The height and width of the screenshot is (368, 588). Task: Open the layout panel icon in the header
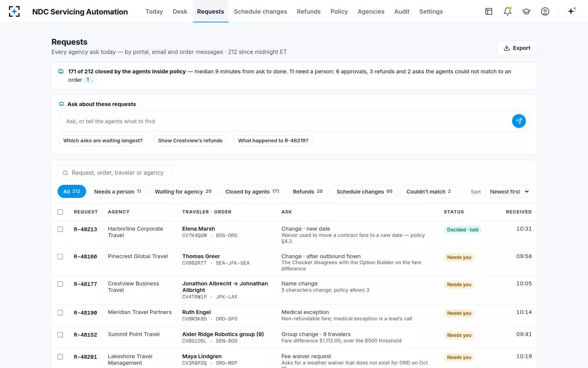[489, 11]
